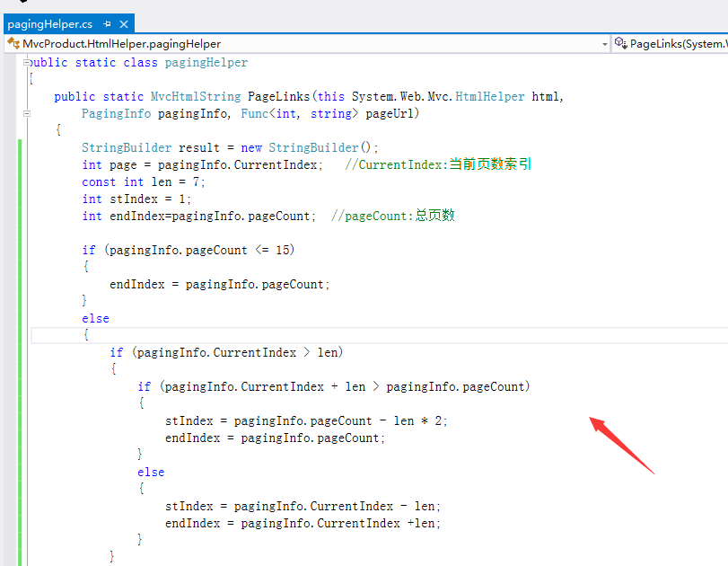This screenshot has width=728, height=566.
Task: Click 'StringBuilder result' declaration
Action: [151, 147]
